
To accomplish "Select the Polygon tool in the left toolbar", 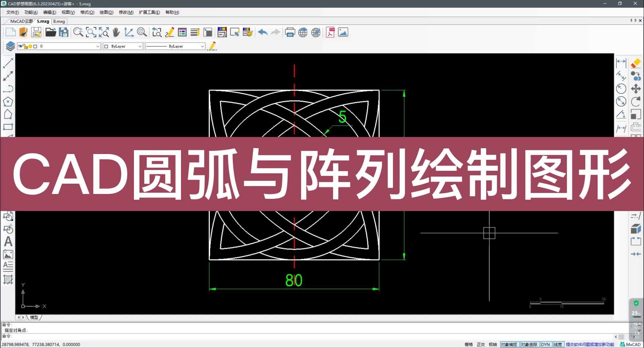I will (8, 101).
